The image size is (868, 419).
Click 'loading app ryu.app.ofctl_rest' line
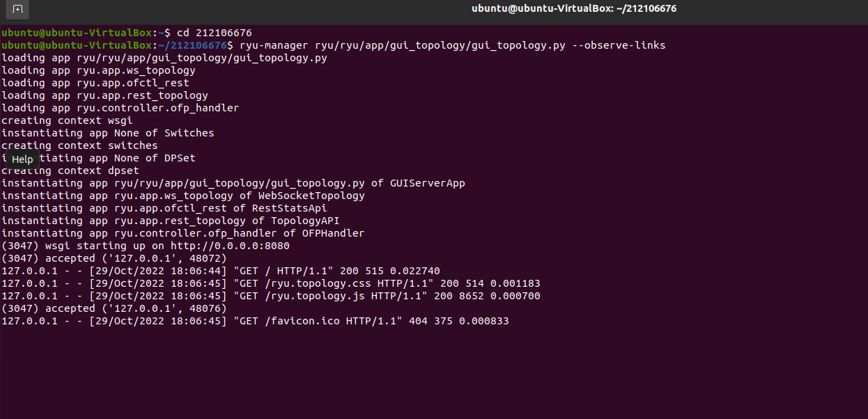[95, 83]
